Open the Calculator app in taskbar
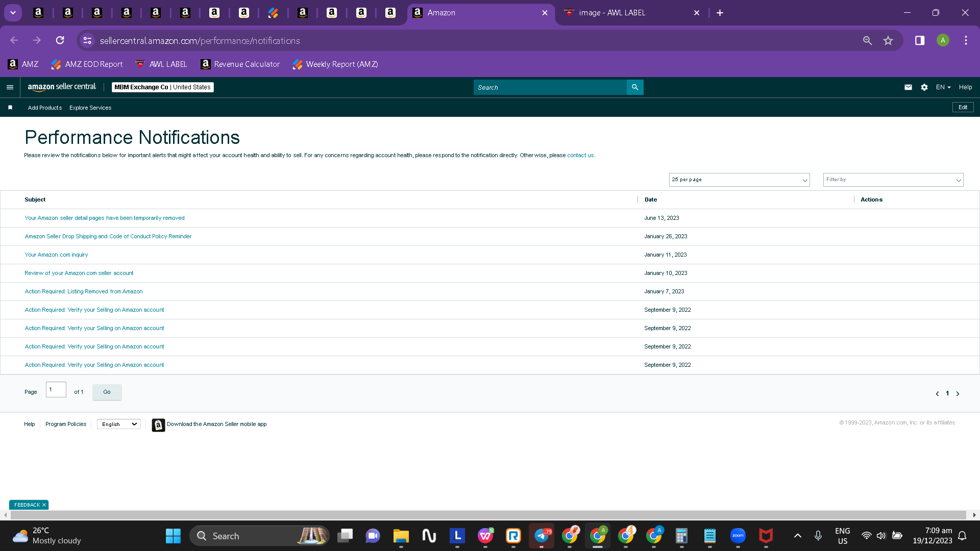Viewport: 980px width, 551px height. (682, 536)
